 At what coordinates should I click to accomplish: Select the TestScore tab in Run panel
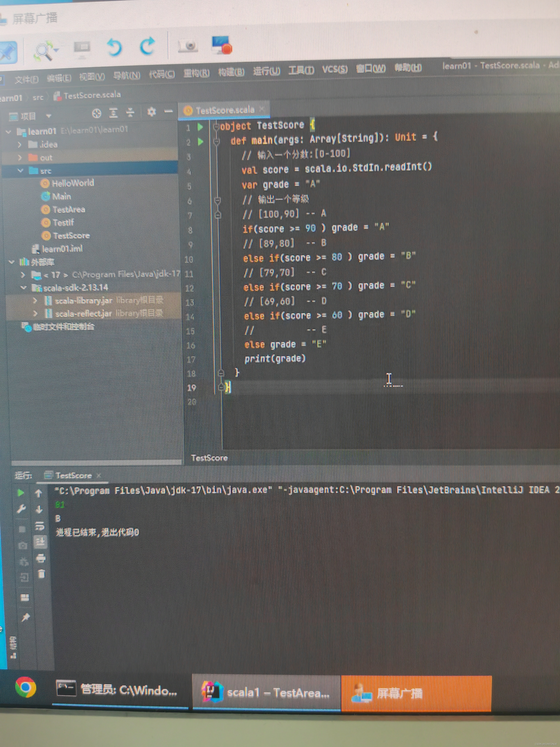tap(73, 476)
